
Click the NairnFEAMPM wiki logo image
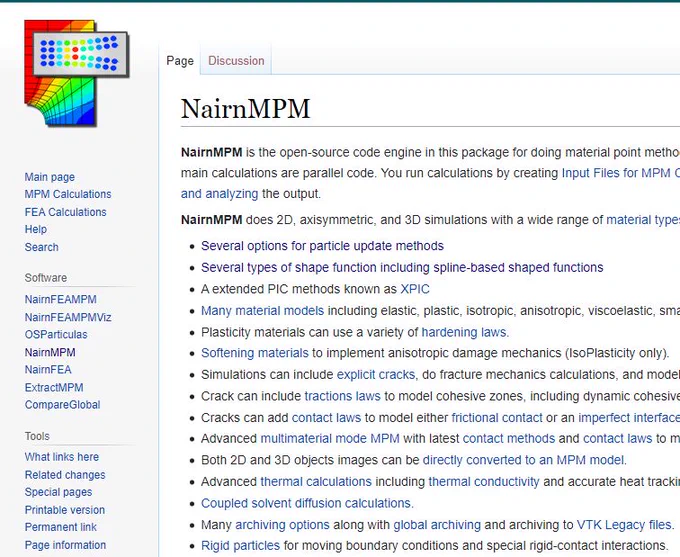tap(77, 73)
